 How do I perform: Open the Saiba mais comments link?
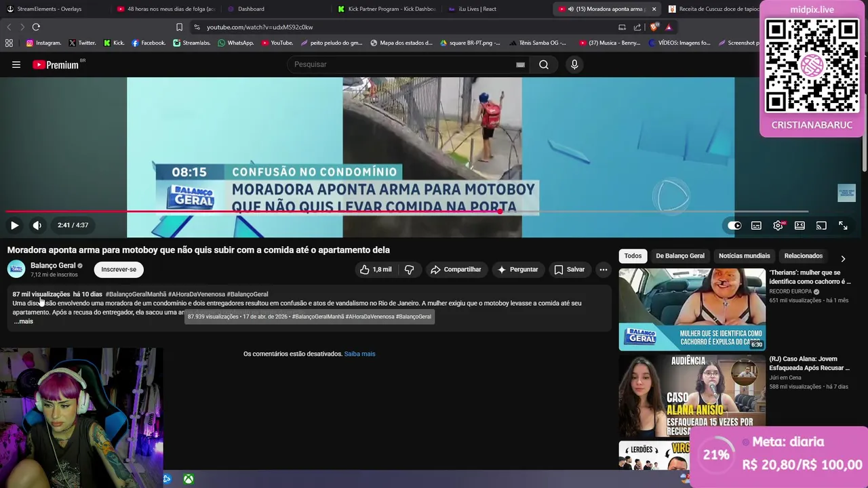pyautogui.click(x=359, y=354)
